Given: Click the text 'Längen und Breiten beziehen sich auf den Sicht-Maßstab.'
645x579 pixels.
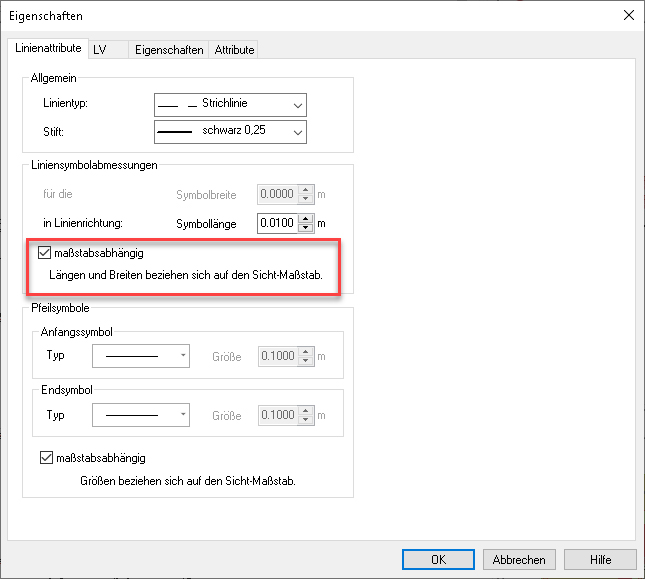Looking at the screenshot, I should pyautogui.click(x=186, y=275).
